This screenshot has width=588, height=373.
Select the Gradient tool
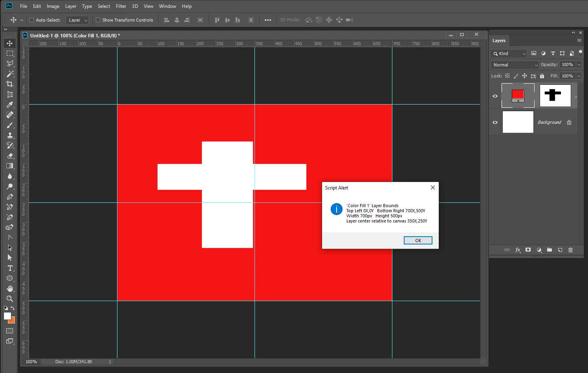pyautogui.click(x=10, y=166)
